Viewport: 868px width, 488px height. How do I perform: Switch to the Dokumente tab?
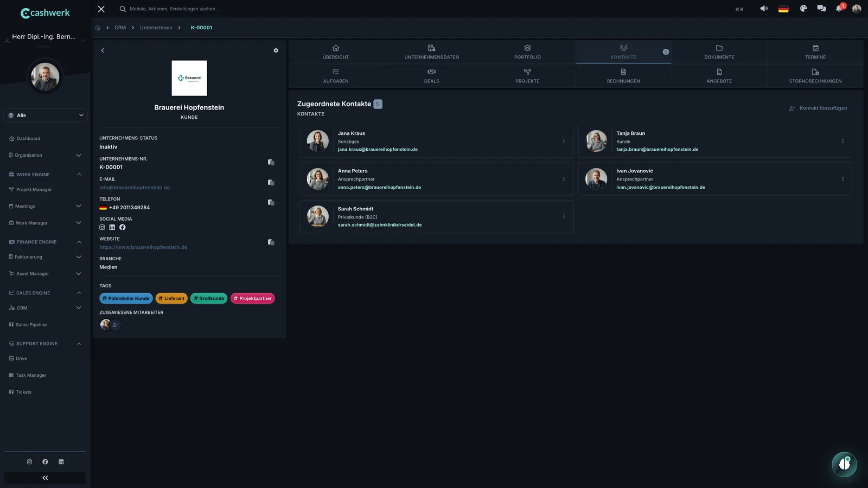coord(719,52)
